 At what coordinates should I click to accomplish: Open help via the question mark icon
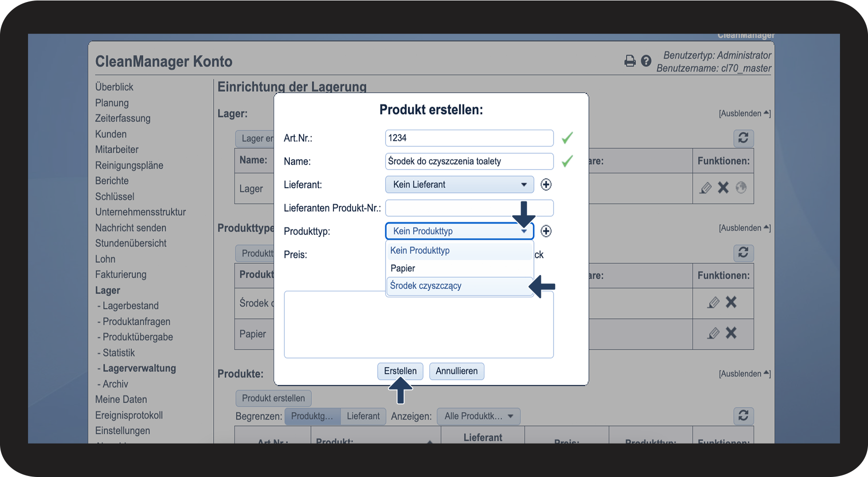646,61
